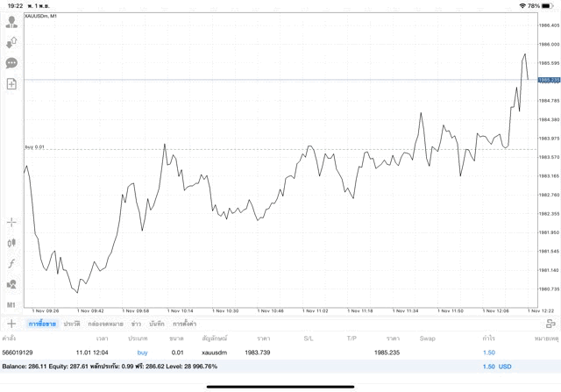This screenshot has width=561, height=392.
Task: Tap the buy 0.01 position line label
Action: [x=35, y=147]
